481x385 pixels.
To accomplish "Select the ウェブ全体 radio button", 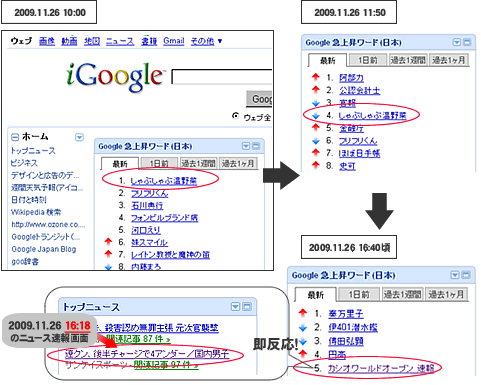I will (236, 116).
